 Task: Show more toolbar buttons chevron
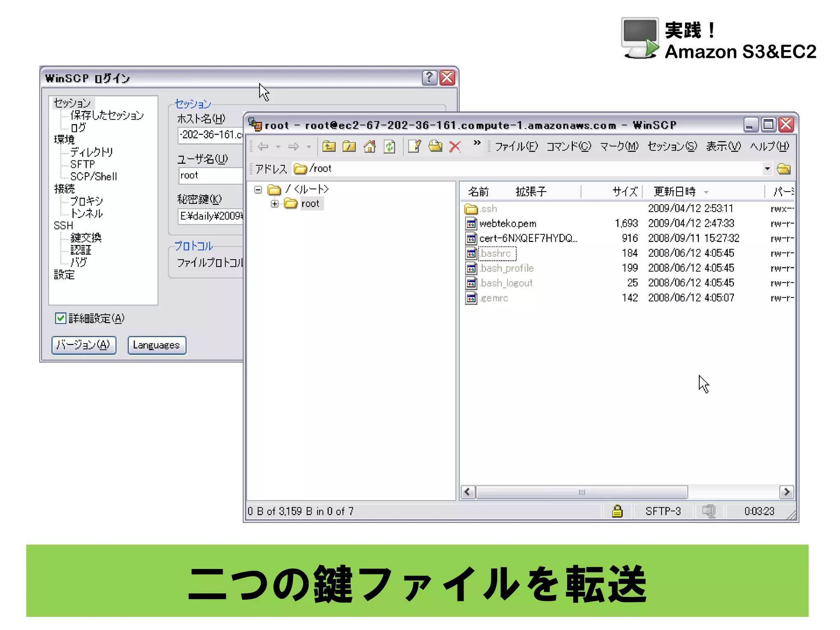pyautogui.click(x=477, y=142)
